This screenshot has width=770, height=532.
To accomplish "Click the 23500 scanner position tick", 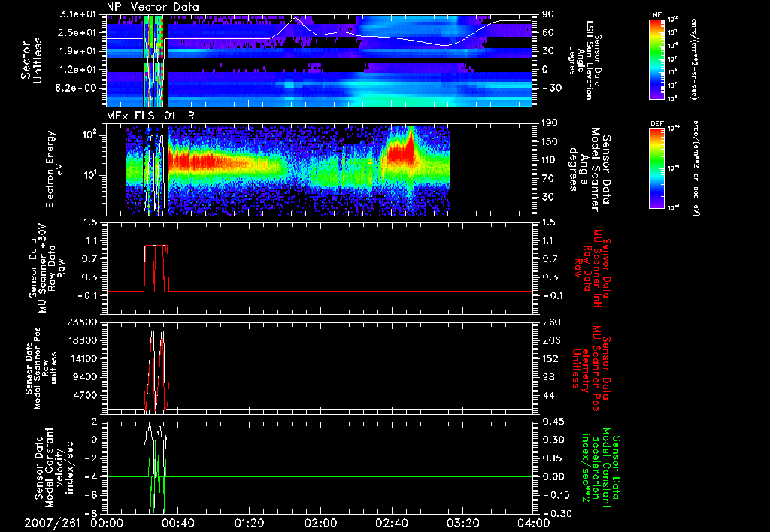I will click(x=83, y=322).
